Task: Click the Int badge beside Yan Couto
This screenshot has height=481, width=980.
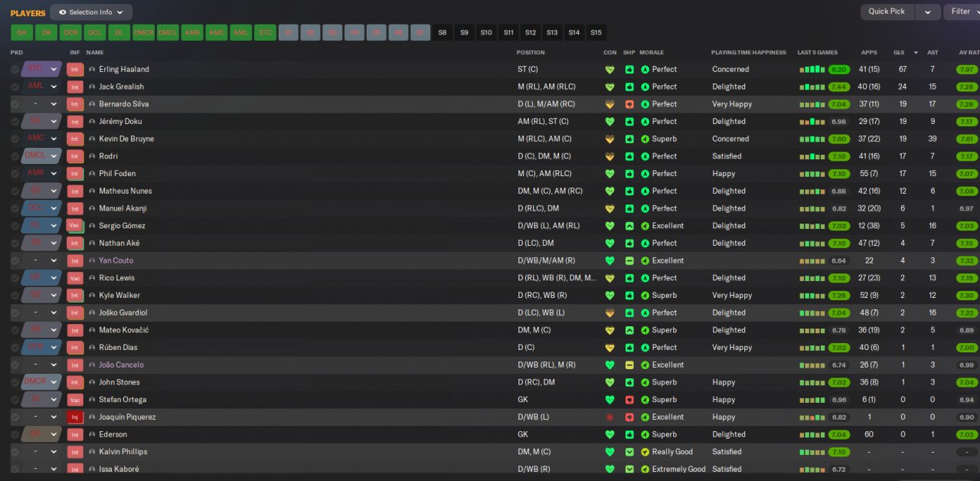Action: coord(74,260)
